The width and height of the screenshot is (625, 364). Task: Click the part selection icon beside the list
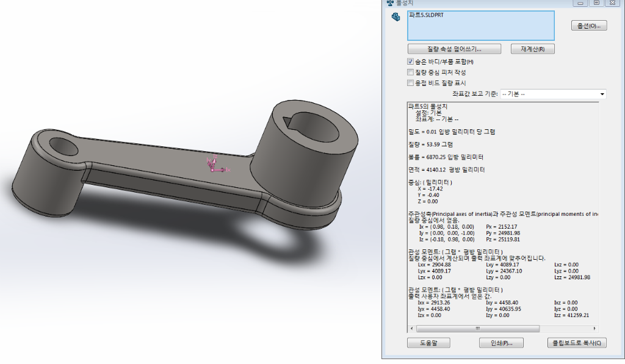(x=395, y=16)
